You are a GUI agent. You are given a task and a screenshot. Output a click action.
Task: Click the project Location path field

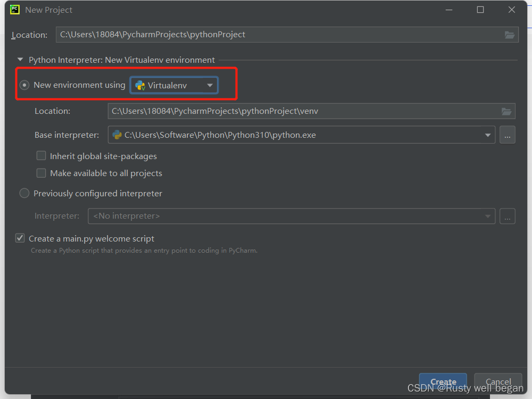(x=287, y=35)
